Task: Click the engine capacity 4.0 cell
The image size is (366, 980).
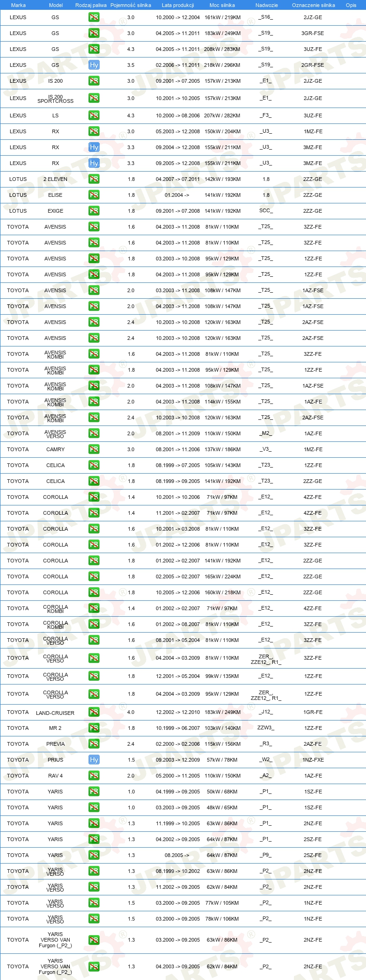Action: pyautogui.click(x=131, y=712)
